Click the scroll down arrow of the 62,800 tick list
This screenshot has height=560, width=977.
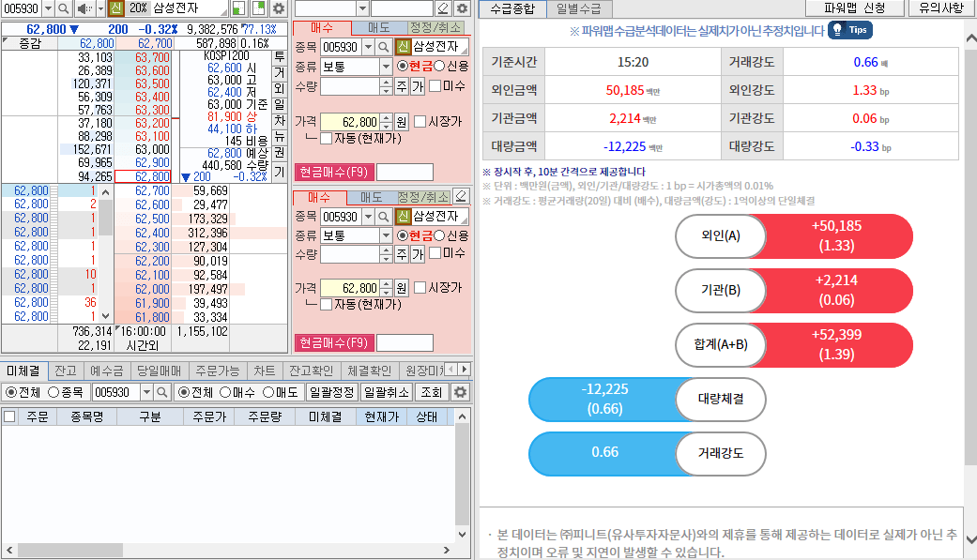(x=105, y=316)
